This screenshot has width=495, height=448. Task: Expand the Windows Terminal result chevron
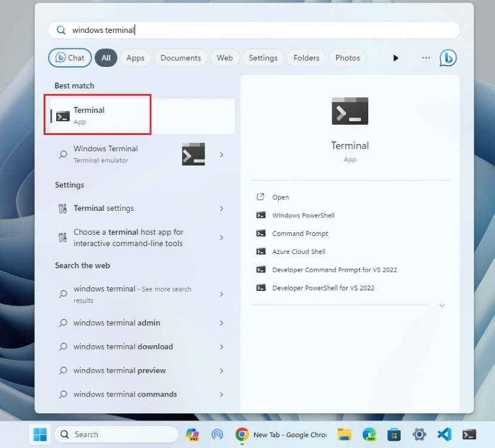tap(222, 154)
